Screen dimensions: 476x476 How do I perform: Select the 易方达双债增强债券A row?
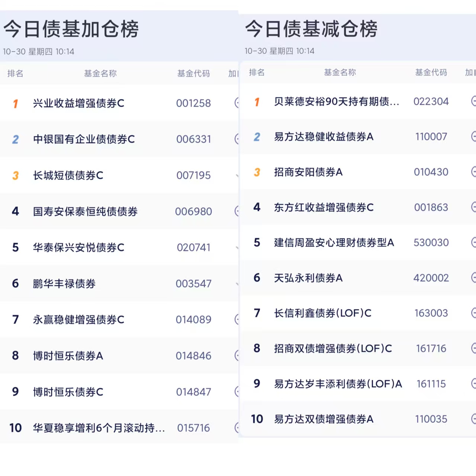(358, 419)
